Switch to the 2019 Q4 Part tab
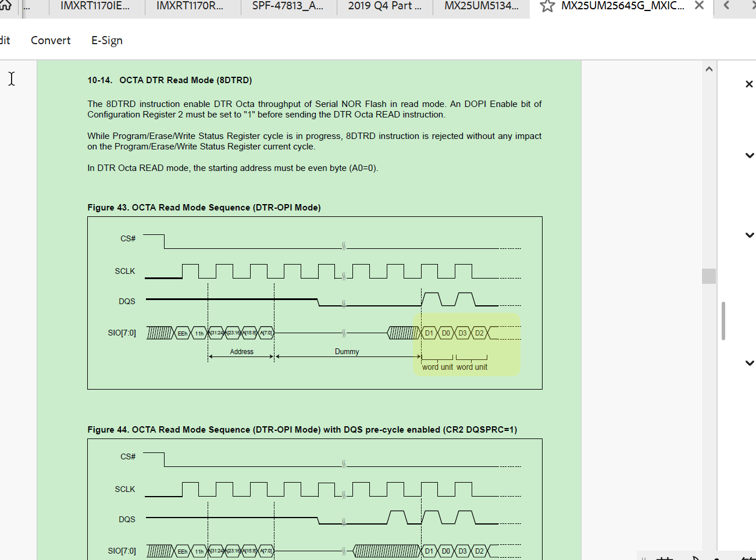Image resolution: width=756 pixels, height=560 pixels. pyautogui.click(x=384, y=6)
